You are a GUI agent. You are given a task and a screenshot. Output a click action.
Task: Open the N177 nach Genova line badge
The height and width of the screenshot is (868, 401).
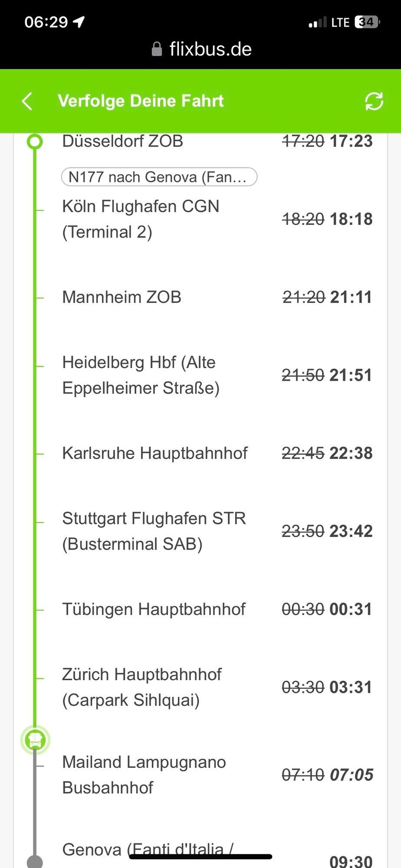tap(159, 177)
